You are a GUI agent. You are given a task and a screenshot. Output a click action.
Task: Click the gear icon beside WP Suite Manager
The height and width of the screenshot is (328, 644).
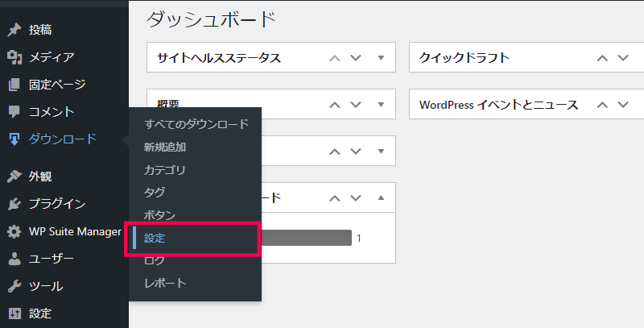point(14,231)
